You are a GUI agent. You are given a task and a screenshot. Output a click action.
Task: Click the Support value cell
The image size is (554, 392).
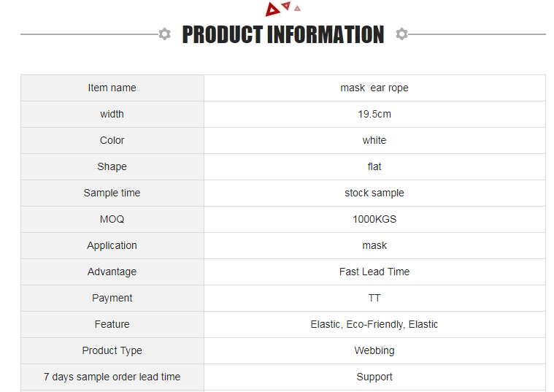[374, 377]
